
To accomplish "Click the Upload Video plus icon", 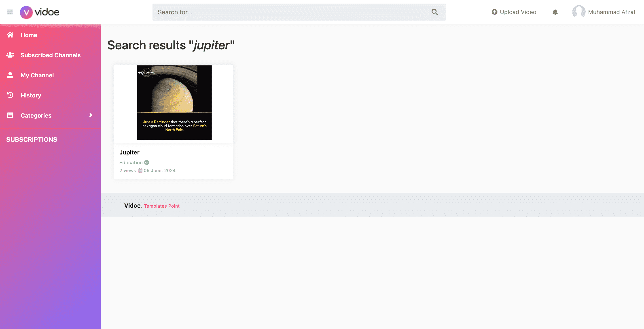I will pyautogui.click(x=494, y=12).
